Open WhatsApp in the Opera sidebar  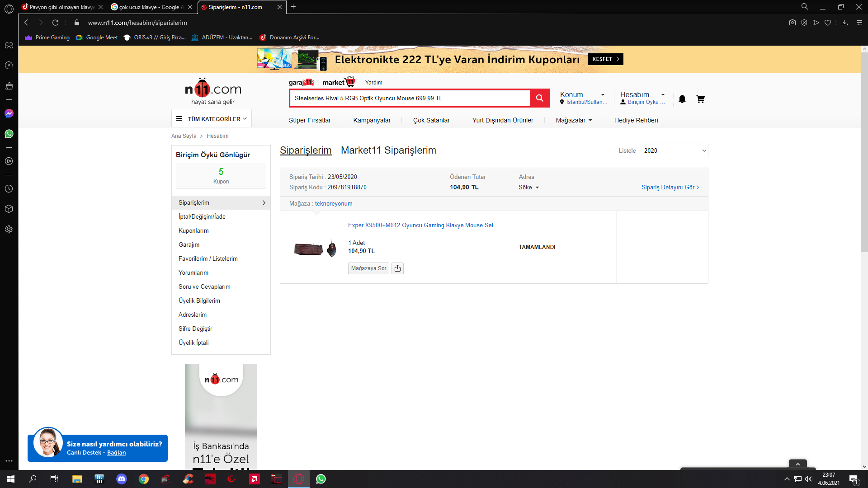[x=9, y=134]
